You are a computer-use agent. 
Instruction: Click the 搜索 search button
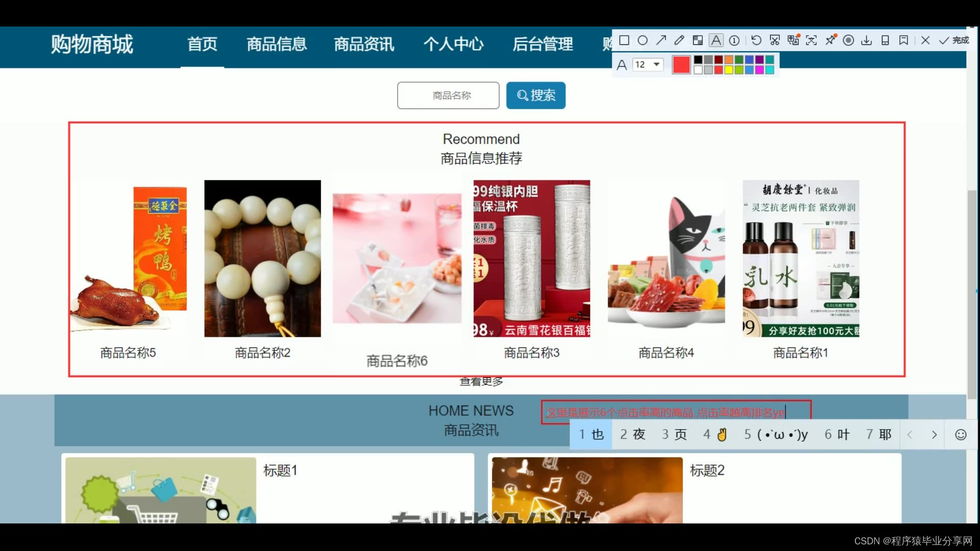[x=535, y=95]
